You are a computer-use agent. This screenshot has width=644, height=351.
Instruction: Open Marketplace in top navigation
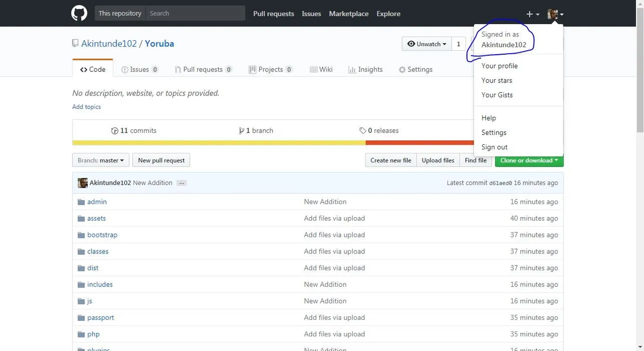click(349, 14)
